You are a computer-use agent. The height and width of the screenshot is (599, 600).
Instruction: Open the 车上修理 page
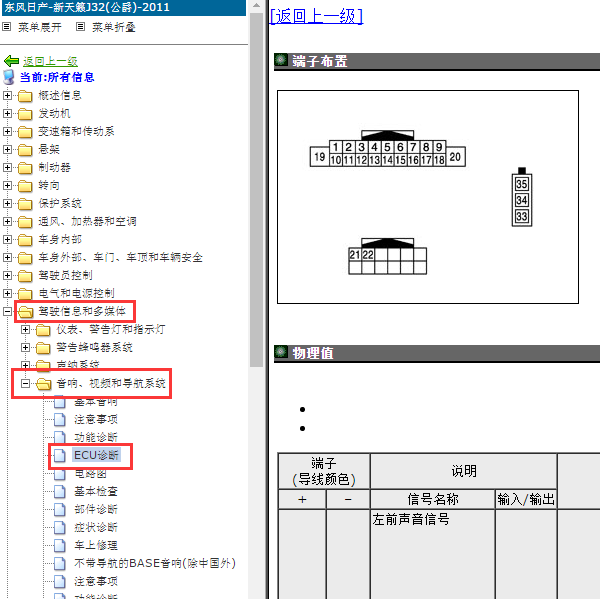coord(96,545)
